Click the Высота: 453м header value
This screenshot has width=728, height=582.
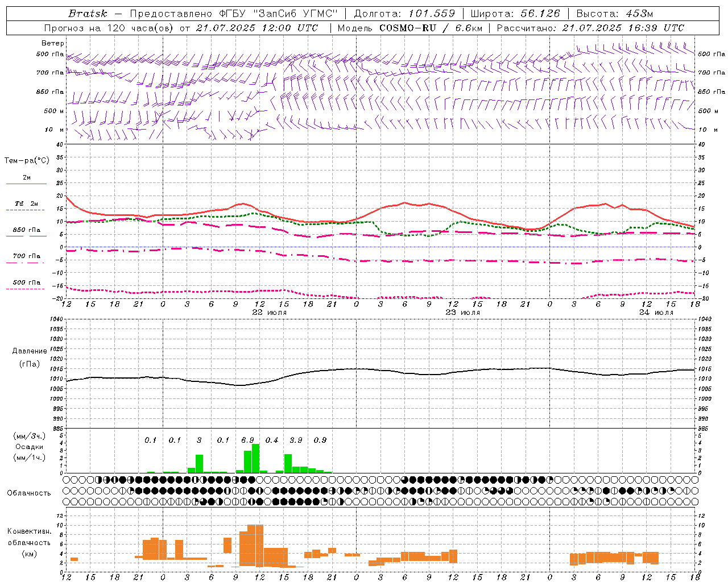pyautogui.click(x=615, y=14)
